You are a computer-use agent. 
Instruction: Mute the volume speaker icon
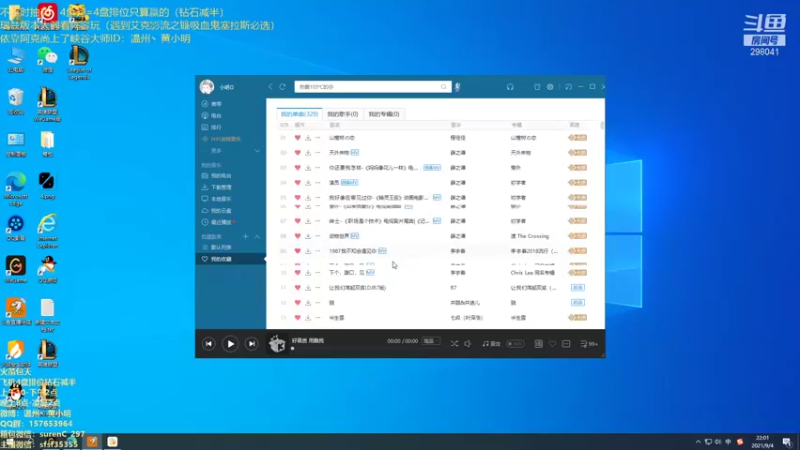pos(467,344)
